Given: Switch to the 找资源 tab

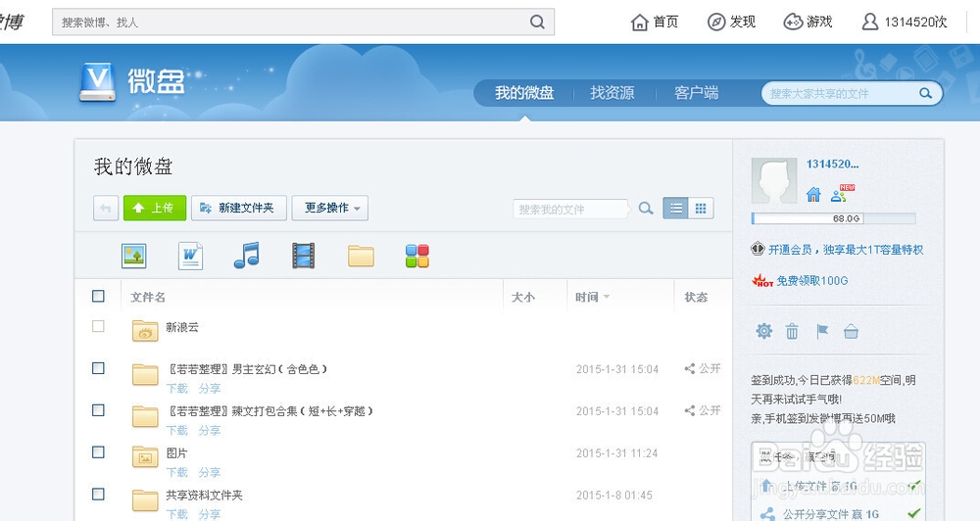Looking at the screenshot, I should [x=612, y=93].
